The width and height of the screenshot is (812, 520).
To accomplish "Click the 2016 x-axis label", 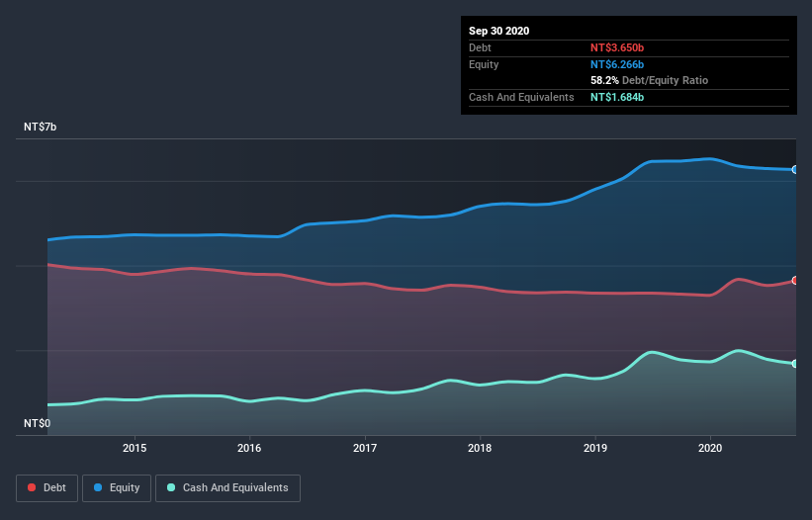I will tap(249, 448).
